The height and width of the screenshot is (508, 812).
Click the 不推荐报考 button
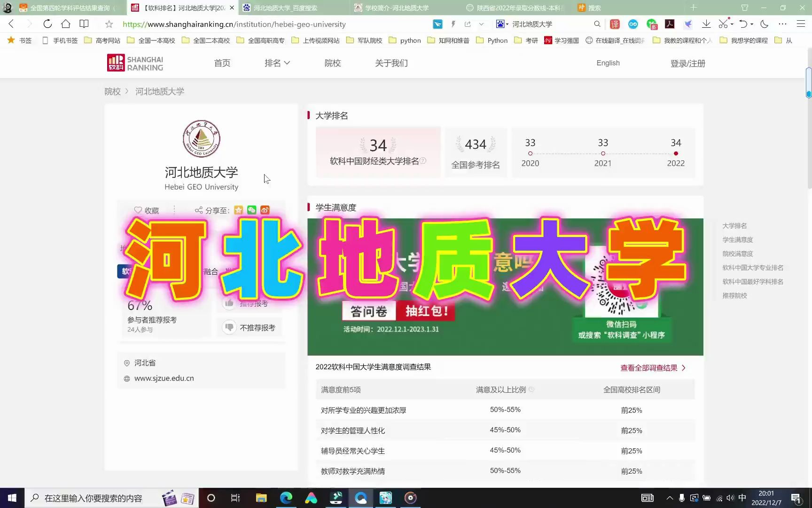pyautogui.click(x=250, y=327)
